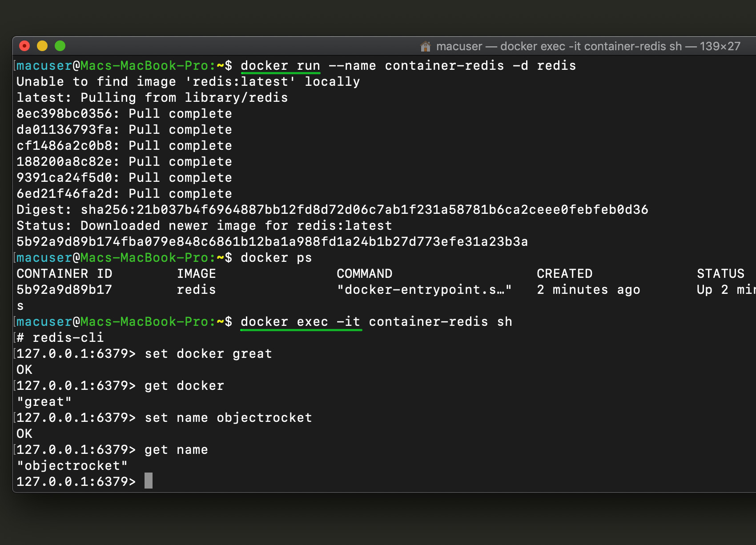Click the green full-screen window button
Image resolution: width=756 pixels, height=545 pixels.
click(x=60, y=46)
